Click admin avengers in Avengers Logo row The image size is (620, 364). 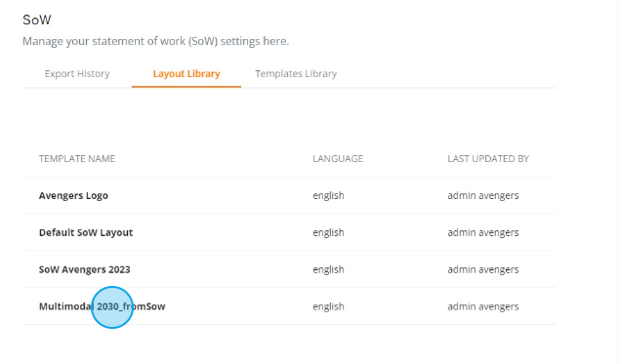[x=482, y=195]
